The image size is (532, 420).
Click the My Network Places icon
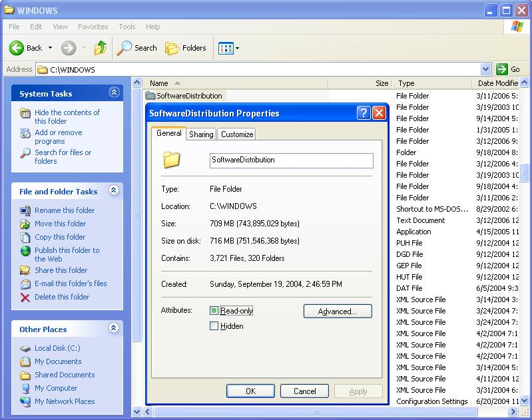click(x=25, y=401)
